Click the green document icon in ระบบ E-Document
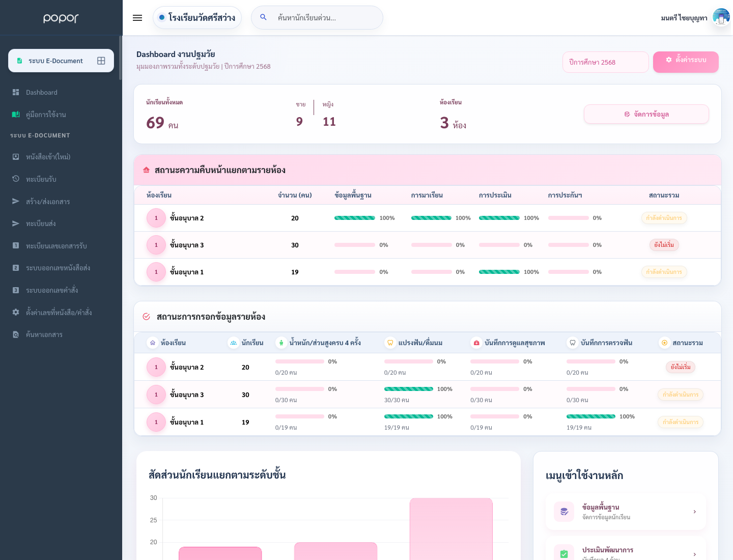This screenshot has height=560, width=733. [x=19, y=61]
